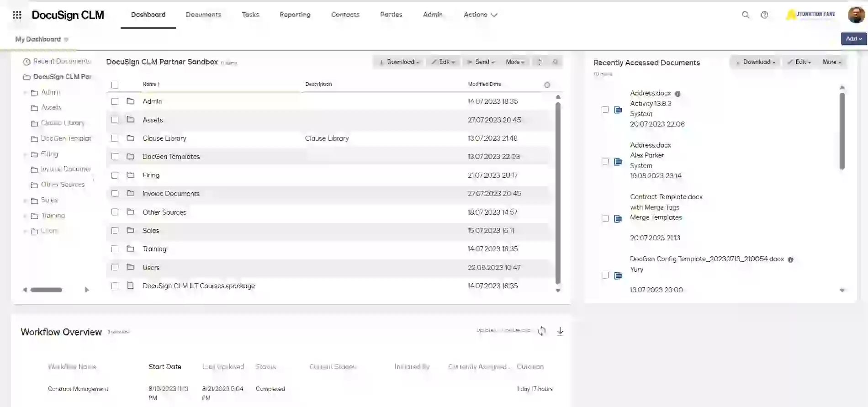Open the Invoice Documents folder link
868x407 pixels.
tap(171, 194)
